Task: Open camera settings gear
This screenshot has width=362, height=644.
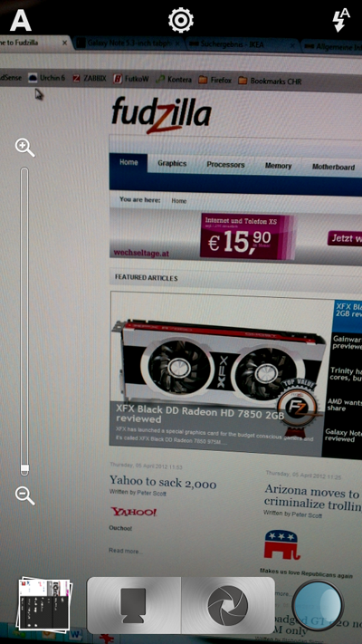Action: (x=181, y=20)
